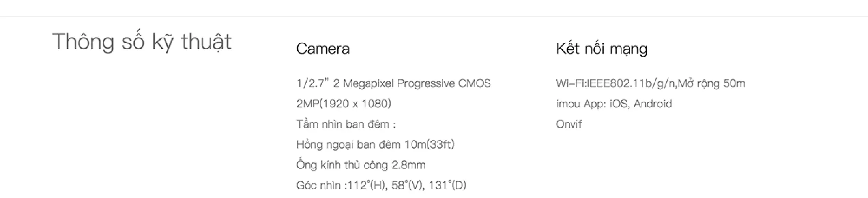Click the Camera section title
This screenshot has width=868, height=198.
[x=323, y=49]
